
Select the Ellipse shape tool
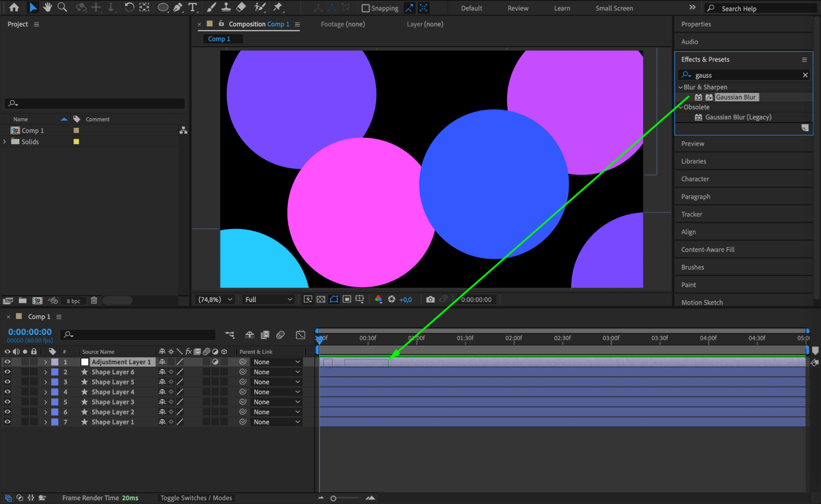tap(163, 7)
